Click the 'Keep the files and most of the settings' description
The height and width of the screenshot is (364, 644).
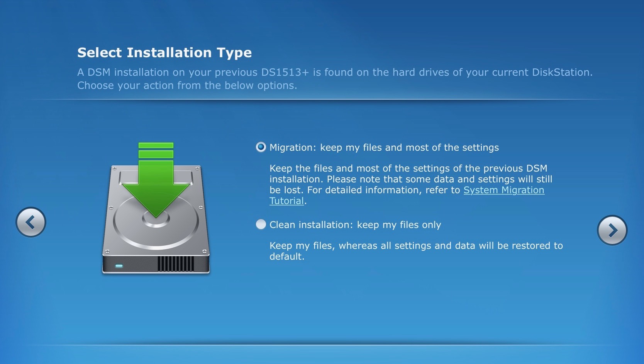coord(411,185)
